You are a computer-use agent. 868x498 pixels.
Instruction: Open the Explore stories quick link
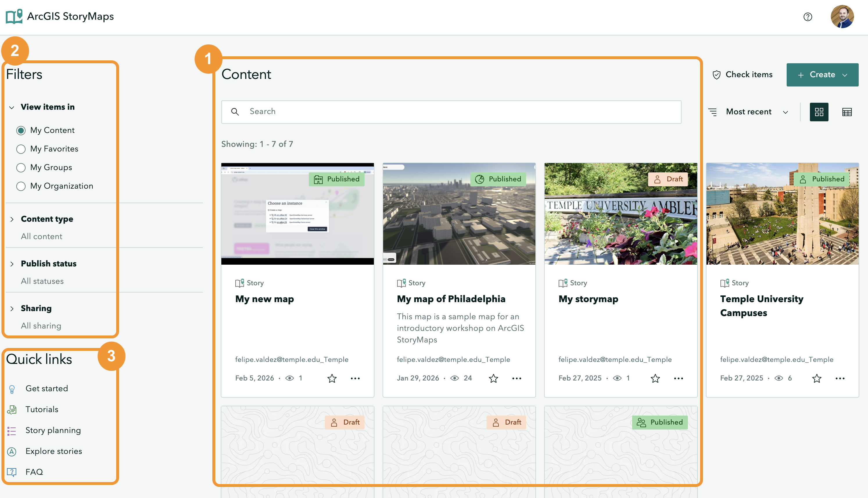coord(54,451)
